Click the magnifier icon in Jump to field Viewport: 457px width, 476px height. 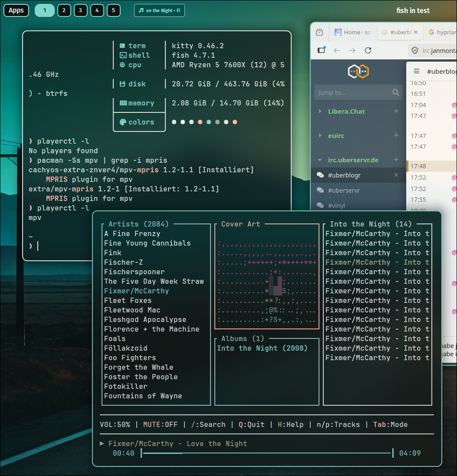tap(395, 92)
